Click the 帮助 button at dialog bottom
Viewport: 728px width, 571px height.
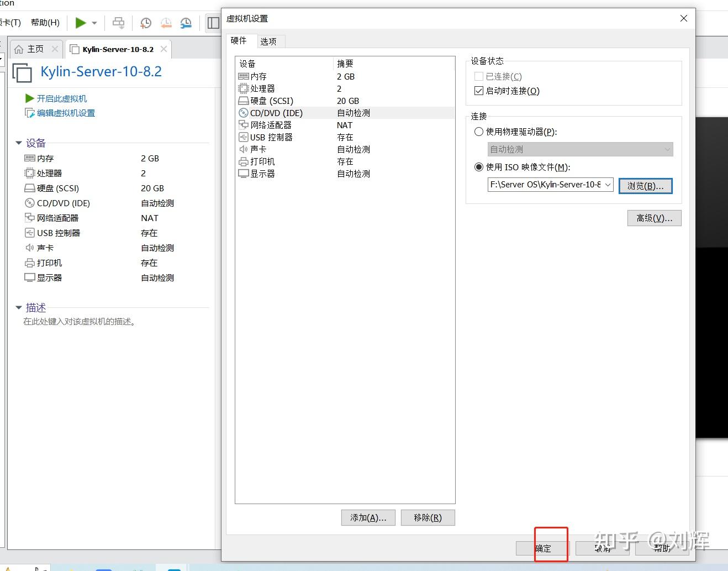pos(662,548)
